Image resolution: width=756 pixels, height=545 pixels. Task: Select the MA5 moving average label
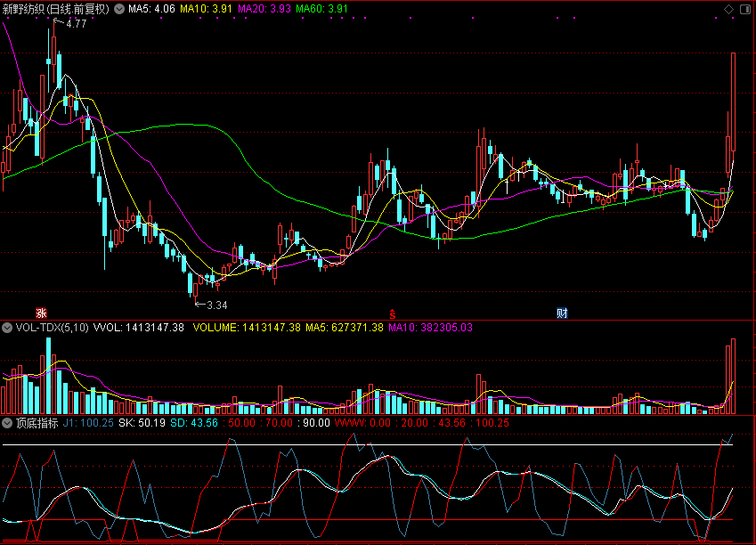[151, 9]
